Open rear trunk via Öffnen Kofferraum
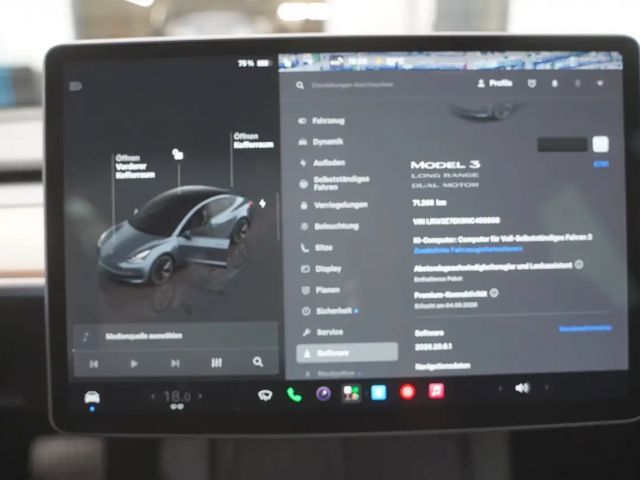 coord(253,140)
